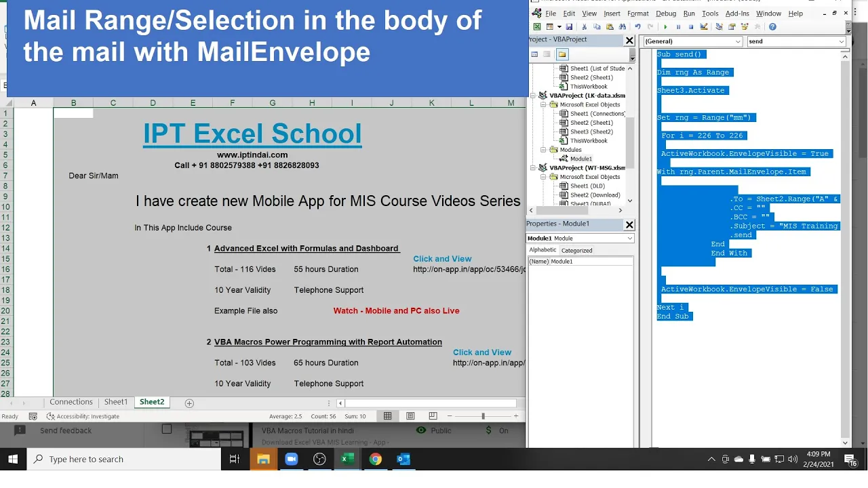Open the Debug menu
Screen dimensions: 868x488
click(666, 14)
